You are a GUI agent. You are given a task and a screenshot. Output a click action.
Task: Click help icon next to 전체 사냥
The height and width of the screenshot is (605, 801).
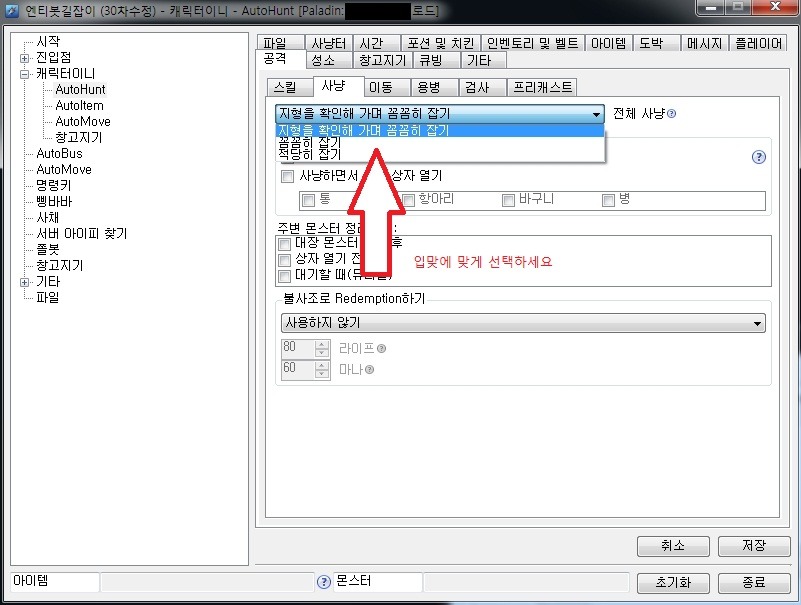pyautogui.click(x=672, y=113)
